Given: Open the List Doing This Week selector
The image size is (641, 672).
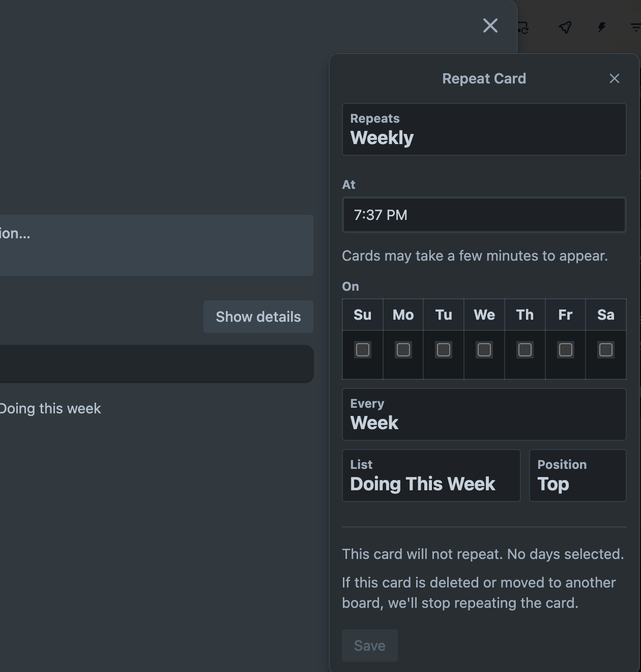Looking at the screenshot, I should (x=431, y=475).
